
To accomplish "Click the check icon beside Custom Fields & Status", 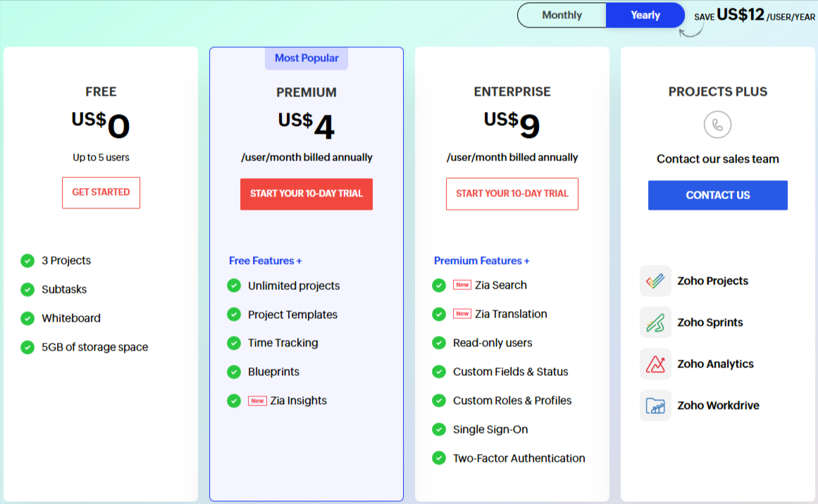I will (439, 372).
